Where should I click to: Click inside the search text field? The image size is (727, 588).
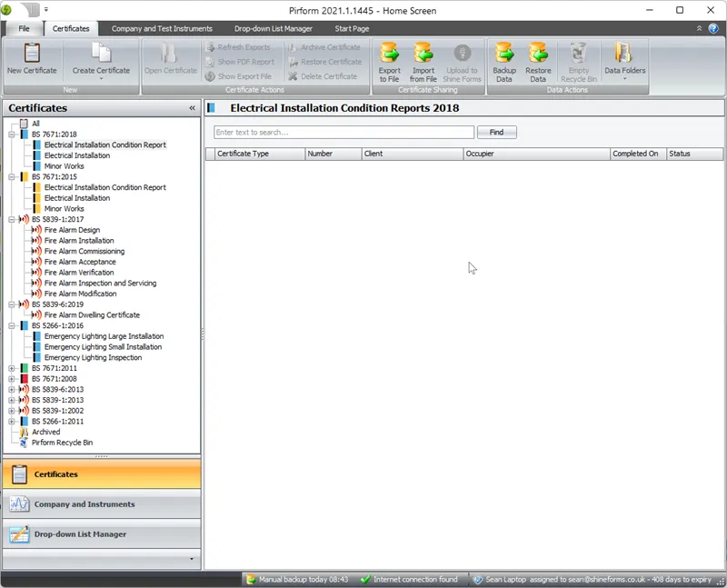tap(344, 132)
